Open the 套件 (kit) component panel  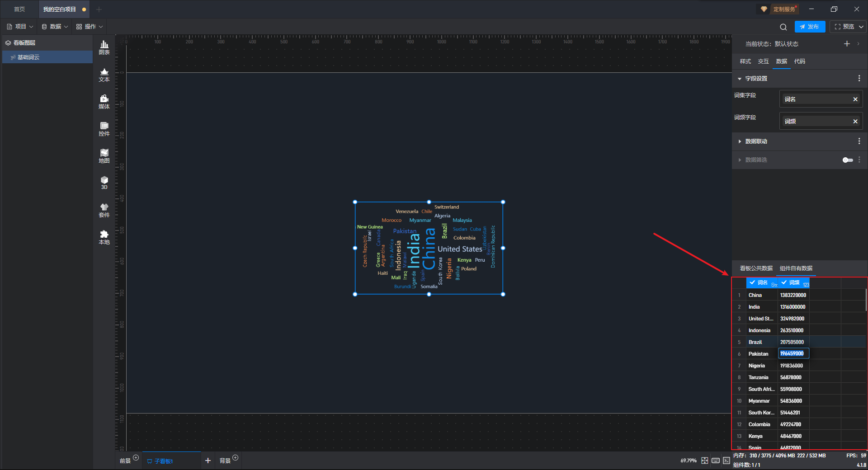pyautogui.click(x=104, y=210)
